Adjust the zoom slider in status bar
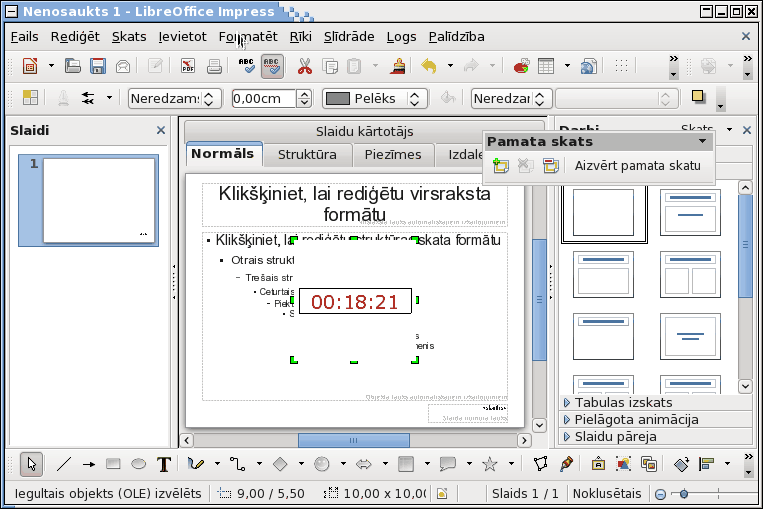763x509 pixels. (684, 494)
